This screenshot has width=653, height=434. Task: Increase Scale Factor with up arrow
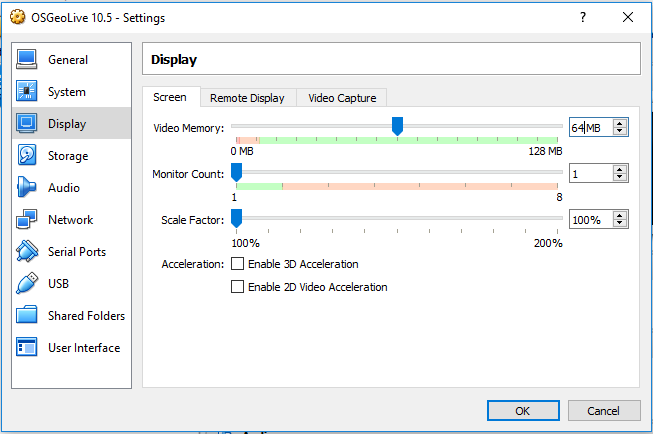point(620,215)
